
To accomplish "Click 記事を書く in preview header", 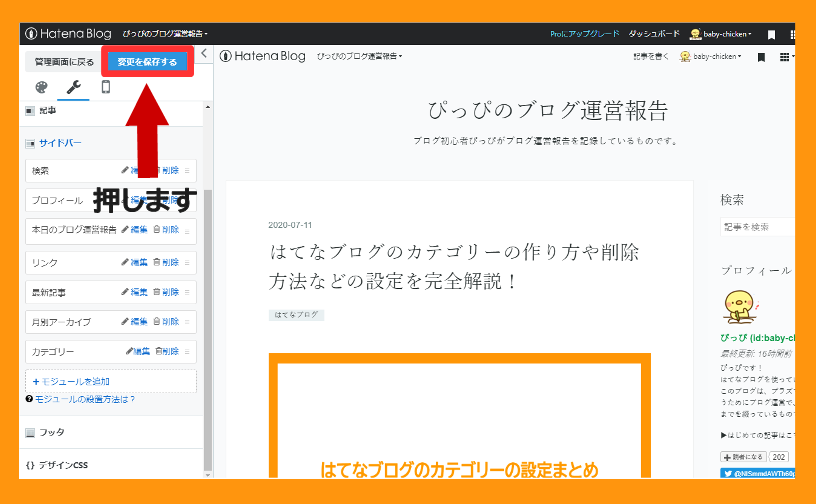I will [x=651, y=57].
